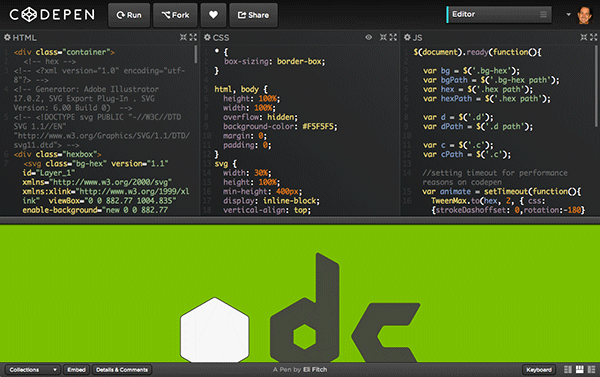Click the '<!-- hex -->' comment line

pos(49,61)
